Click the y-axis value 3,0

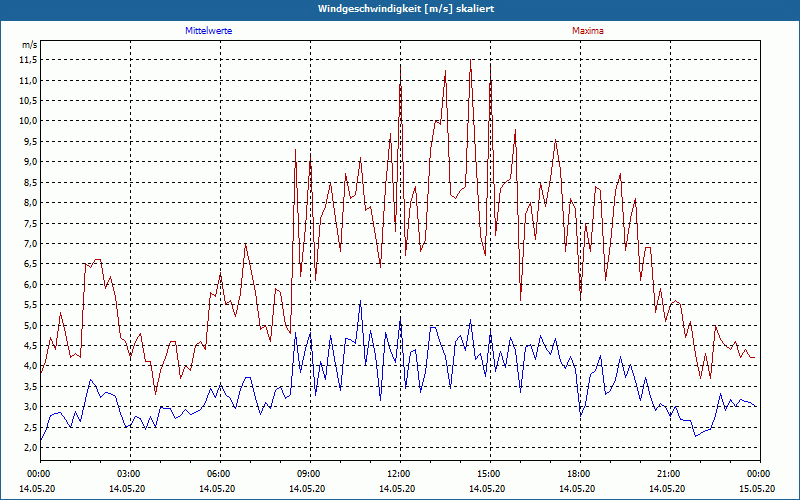(x=31, y=407)
